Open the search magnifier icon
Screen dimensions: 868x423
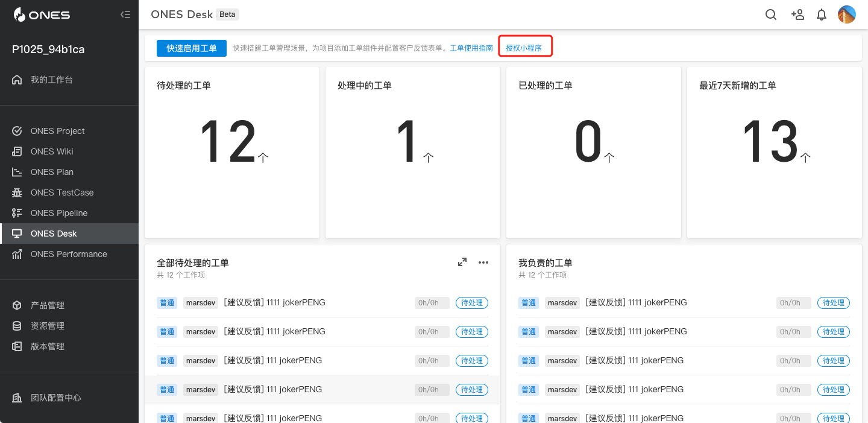click(x=771, y=14)
